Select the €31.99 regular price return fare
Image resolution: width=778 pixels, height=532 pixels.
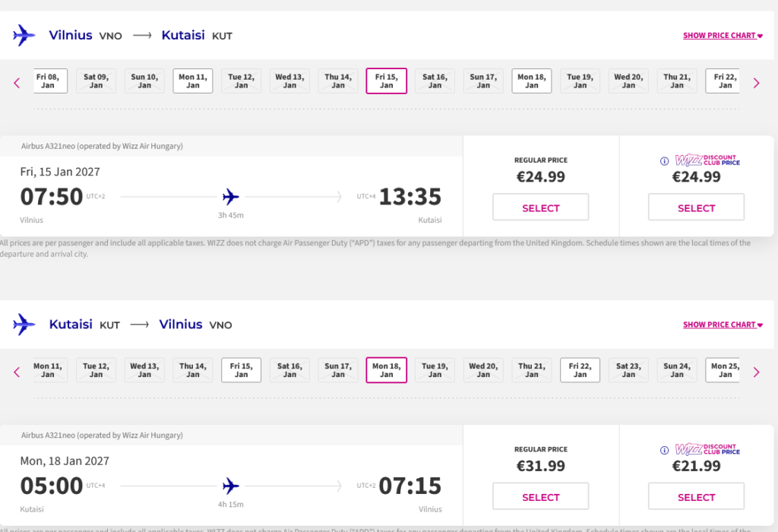click(540, 497)
